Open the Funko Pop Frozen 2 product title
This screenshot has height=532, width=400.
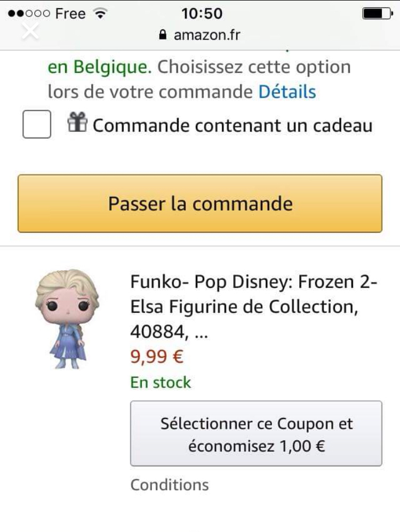click(x=253, y=307)
